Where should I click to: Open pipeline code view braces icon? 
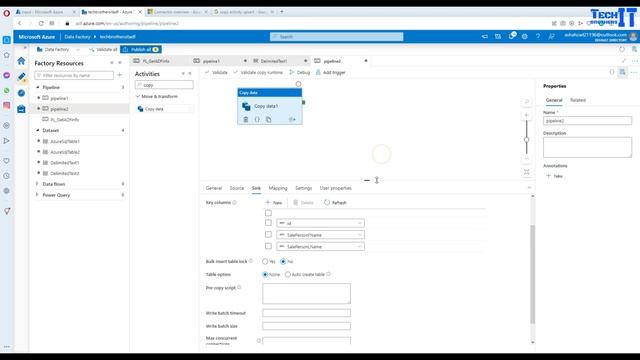[611, 72]
